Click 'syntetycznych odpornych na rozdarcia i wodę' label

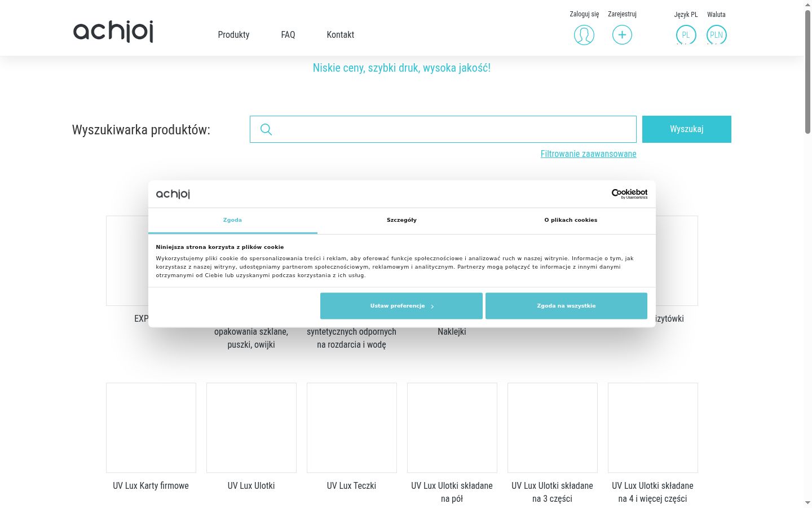[x=351, y=338]
